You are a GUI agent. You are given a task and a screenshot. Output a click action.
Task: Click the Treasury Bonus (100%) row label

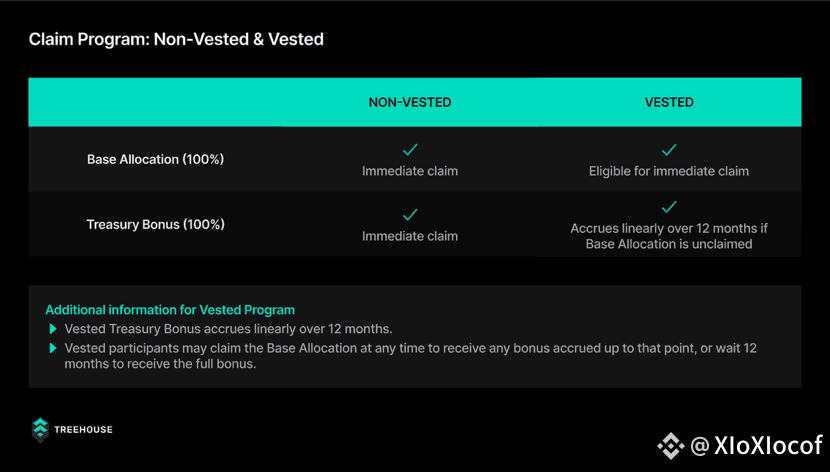[x=156, y=224]
